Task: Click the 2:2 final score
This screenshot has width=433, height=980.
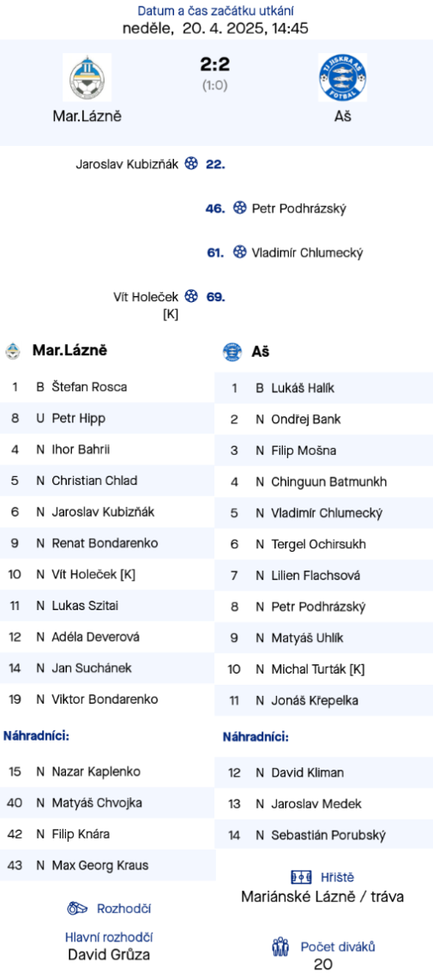Action: pos(215,64)
